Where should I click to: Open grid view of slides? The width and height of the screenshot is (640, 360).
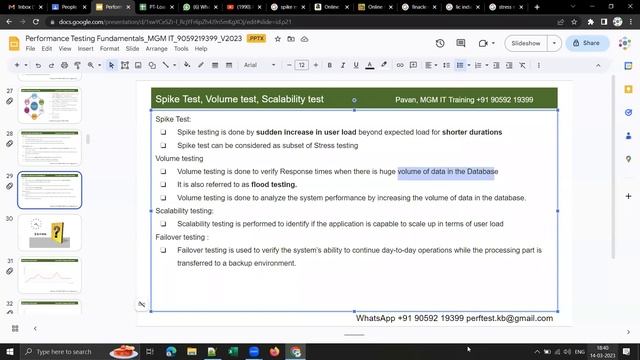(x=15, y=328)
